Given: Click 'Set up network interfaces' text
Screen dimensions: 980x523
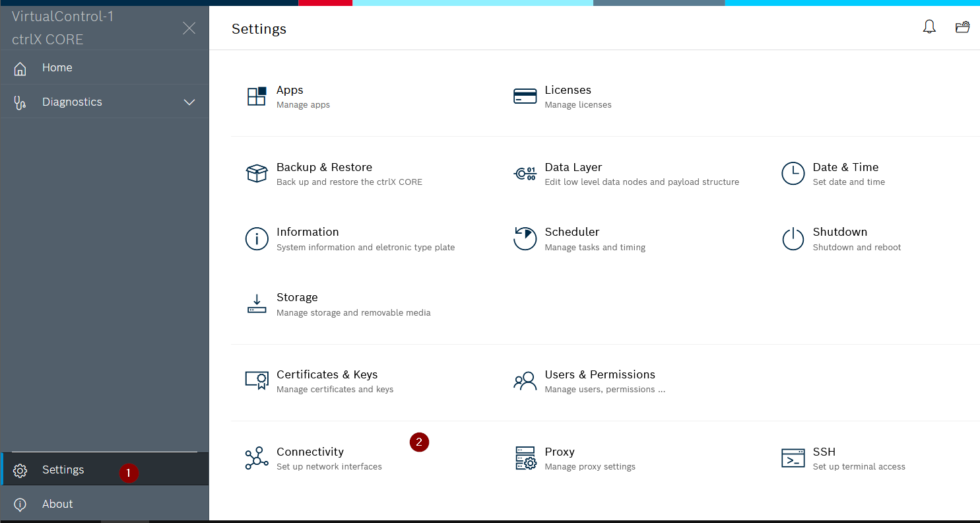Looking at the screenshot, I should click(329, 467).
